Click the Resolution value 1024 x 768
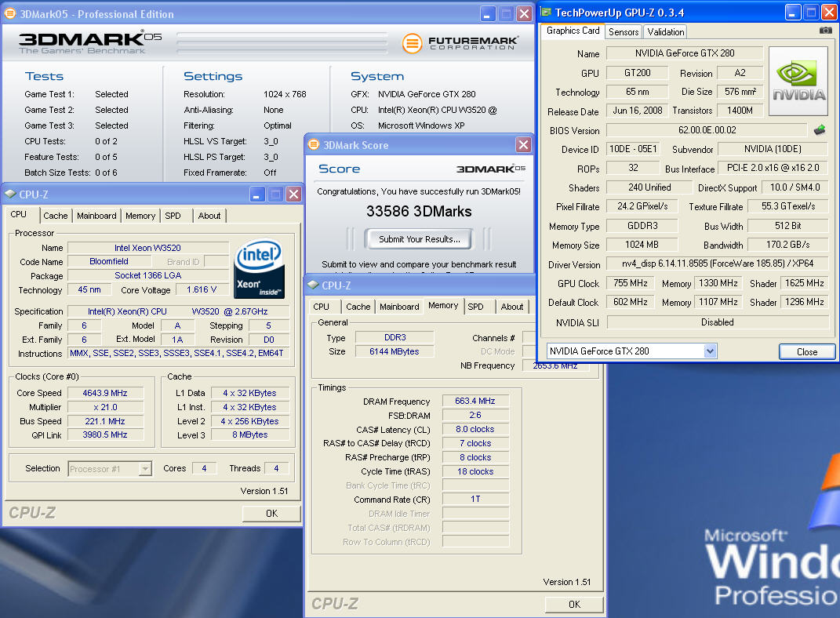840x618 pixels. point(285,94)
